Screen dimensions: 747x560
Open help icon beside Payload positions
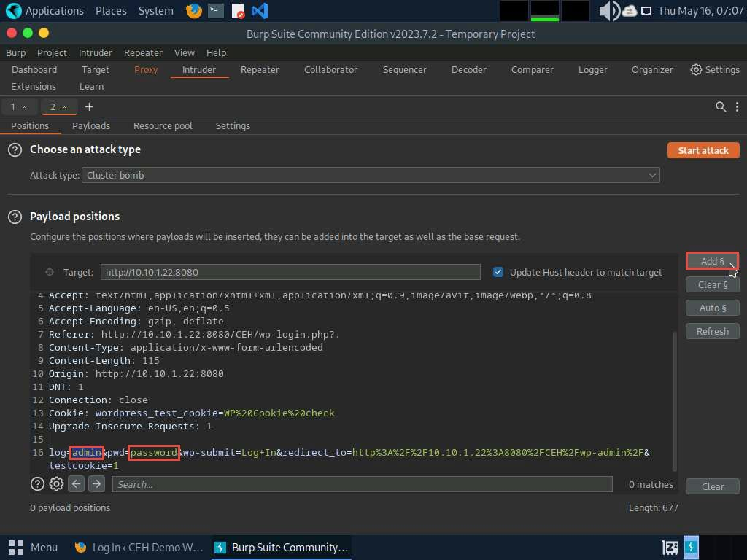pos(15,217)
